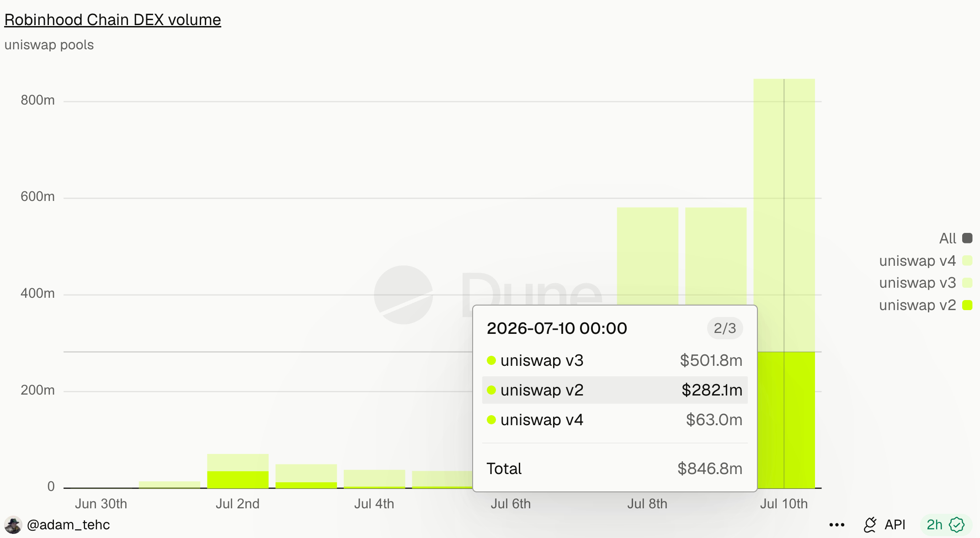Click the 2h refresh status badge
The height and width of the screenshot is (538, 980).
click(x=945, y=525)
